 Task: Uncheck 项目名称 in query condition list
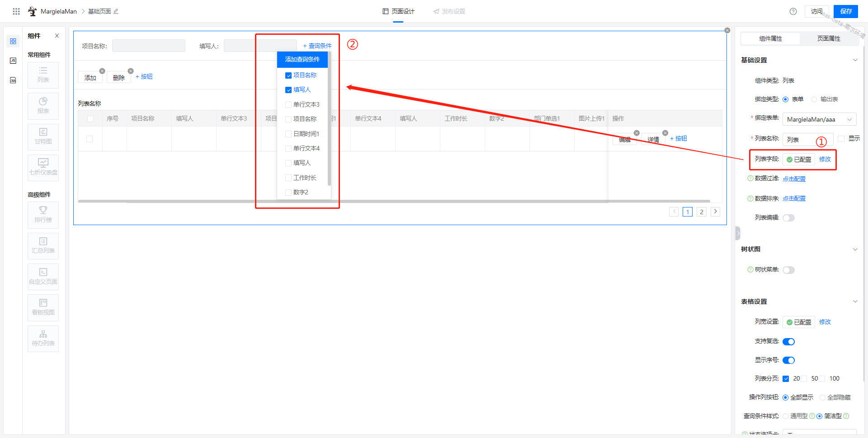click(288, 75)
